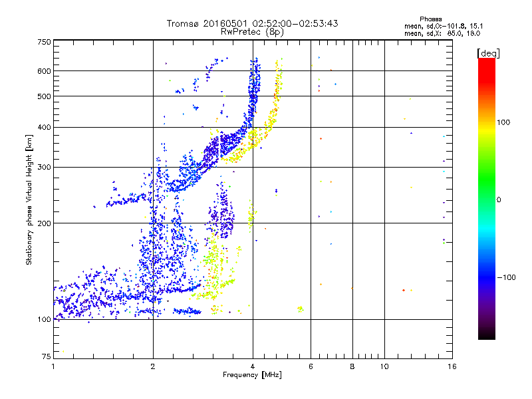Screen dimensions: 532x399
Task: Click the x-axis tick label '1'
Action: point(53,366)
